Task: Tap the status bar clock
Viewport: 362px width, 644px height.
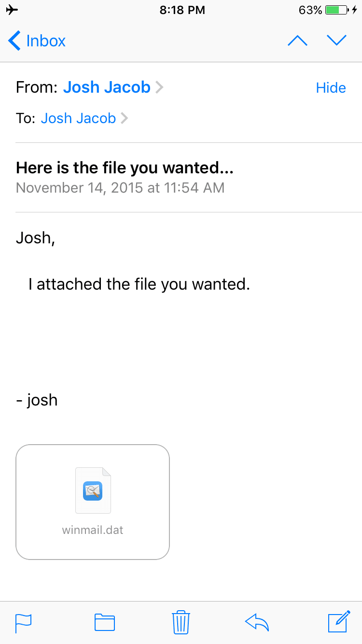Action: pyautogui.click(x=182, y=10)
